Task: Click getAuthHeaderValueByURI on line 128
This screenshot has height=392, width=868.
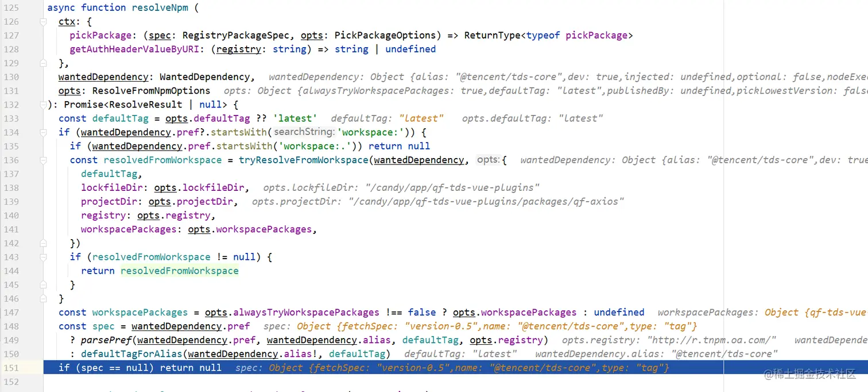Action: (x=134, y=49)
